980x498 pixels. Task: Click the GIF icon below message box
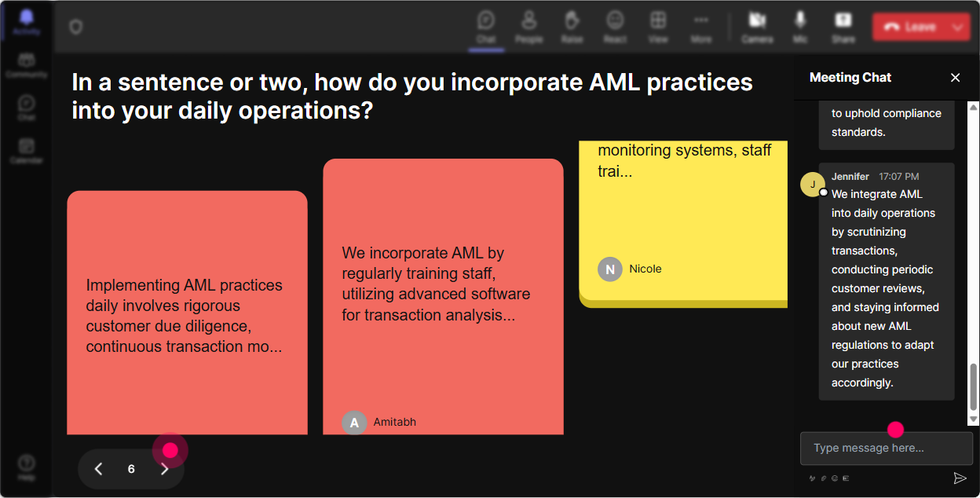[846, 478]
